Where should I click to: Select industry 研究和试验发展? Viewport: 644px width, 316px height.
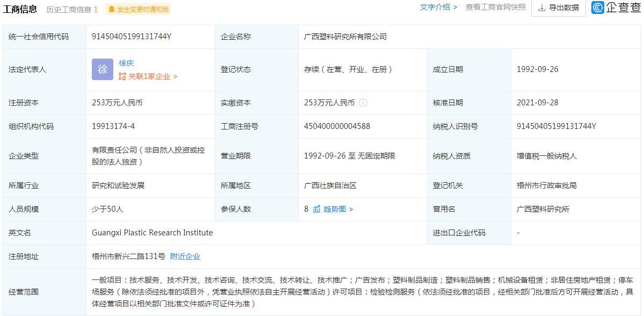pyautogui.click(x=118, y=185)
